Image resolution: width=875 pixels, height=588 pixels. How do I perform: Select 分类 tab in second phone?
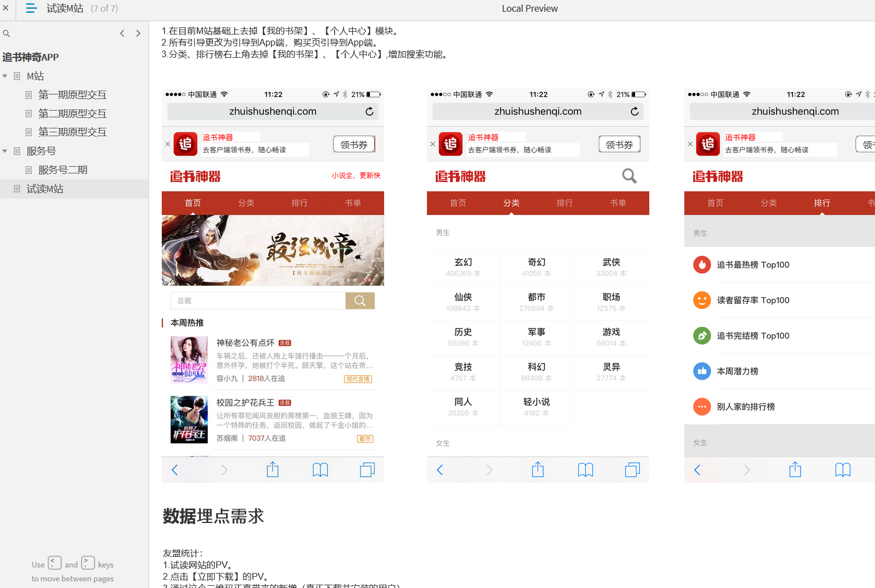pos(511,203)
